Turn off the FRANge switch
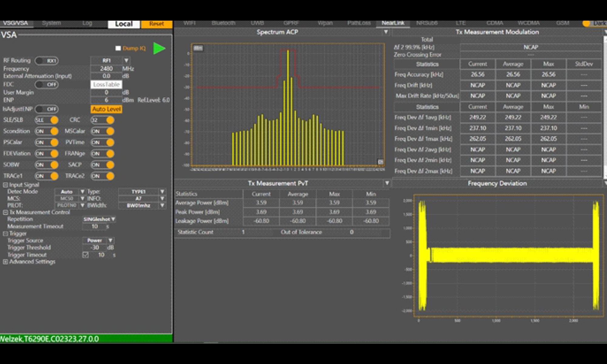 102,153
